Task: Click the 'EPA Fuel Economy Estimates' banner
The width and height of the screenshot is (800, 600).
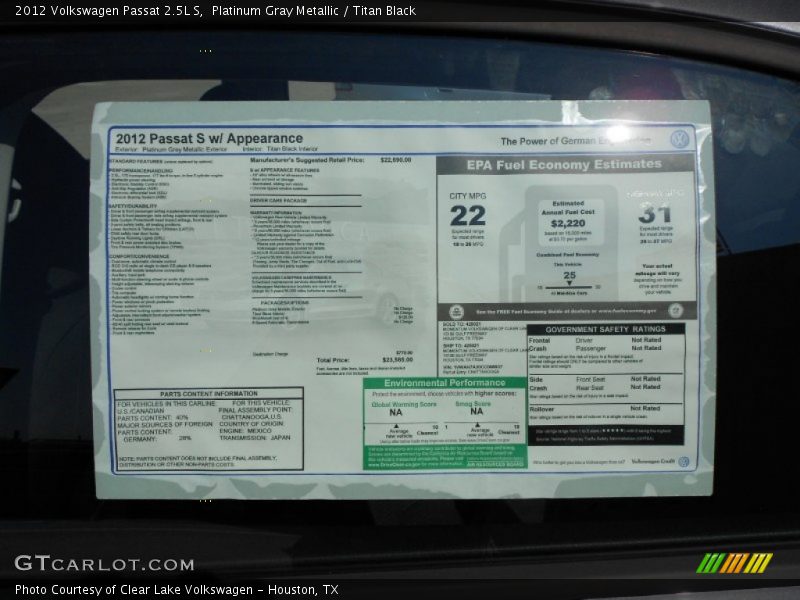Action: [564, 164]
